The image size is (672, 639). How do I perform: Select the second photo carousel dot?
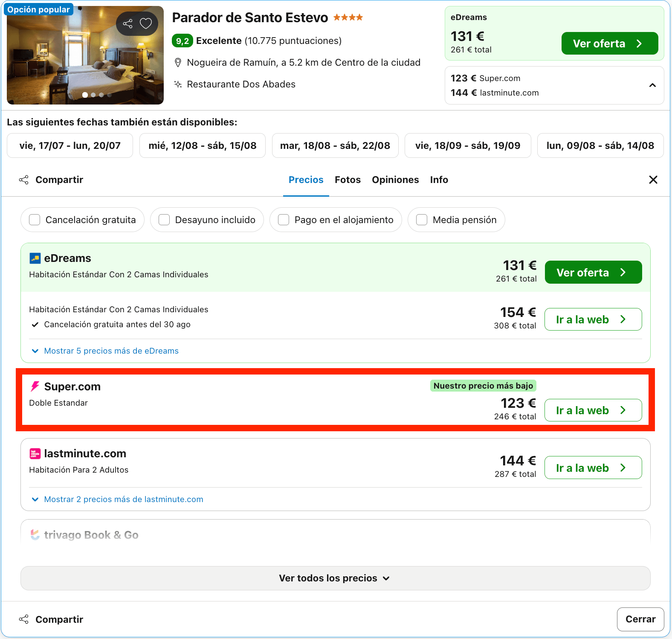point(93,95)
